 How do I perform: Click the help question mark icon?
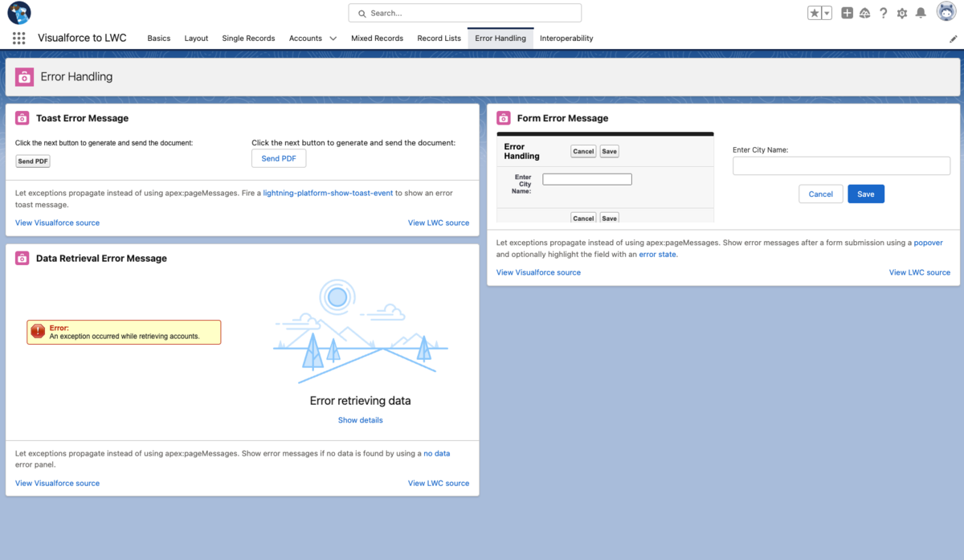click(x=883, y=13)
